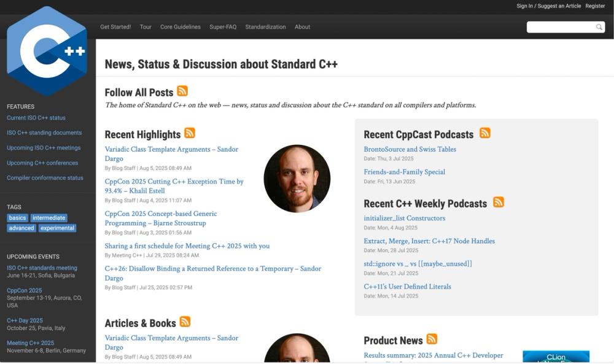Select the advanced tag

coord(21,228)
